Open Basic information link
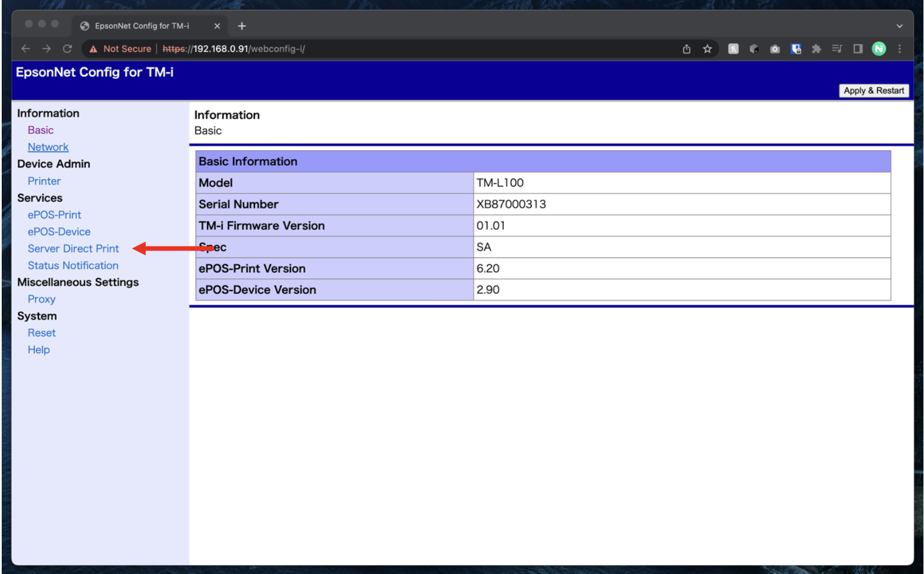Screen dimensions: 924x574 [41, 130]
